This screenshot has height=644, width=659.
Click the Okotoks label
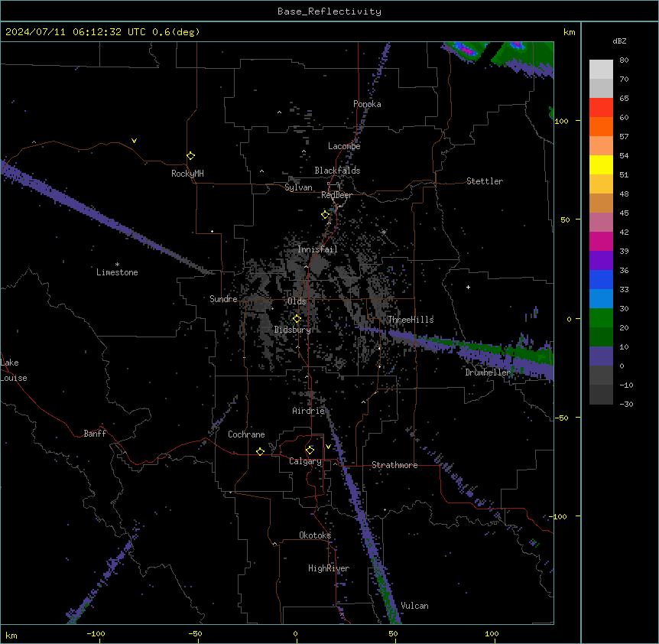(315, 535)
